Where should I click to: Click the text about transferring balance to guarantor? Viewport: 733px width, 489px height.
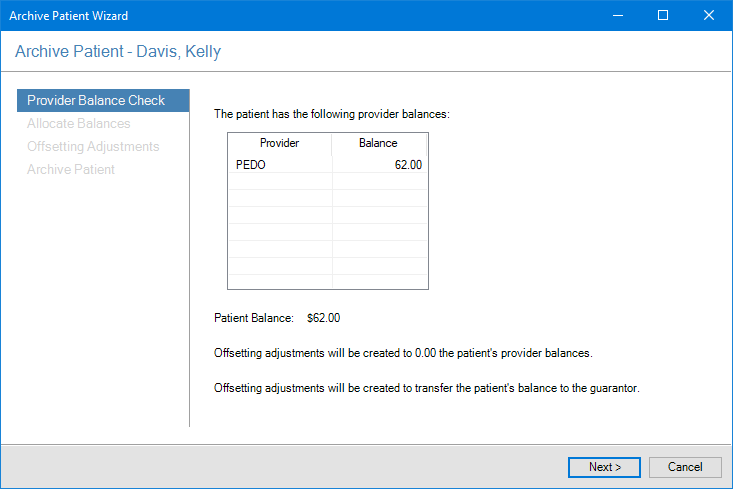point(426,387)
